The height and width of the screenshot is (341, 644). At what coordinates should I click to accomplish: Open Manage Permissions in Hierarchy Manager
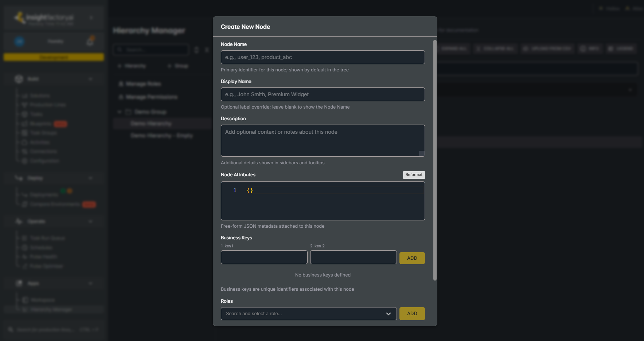148,97
